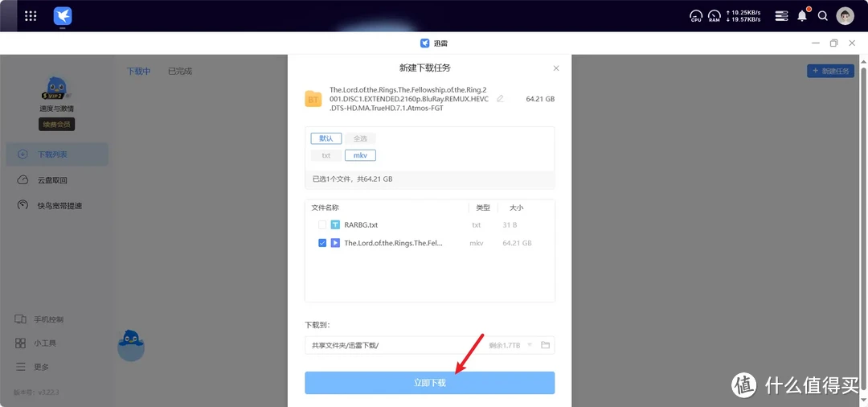Open 手机控制 in the sidebar
868x407 pixels.
(39, 319)
